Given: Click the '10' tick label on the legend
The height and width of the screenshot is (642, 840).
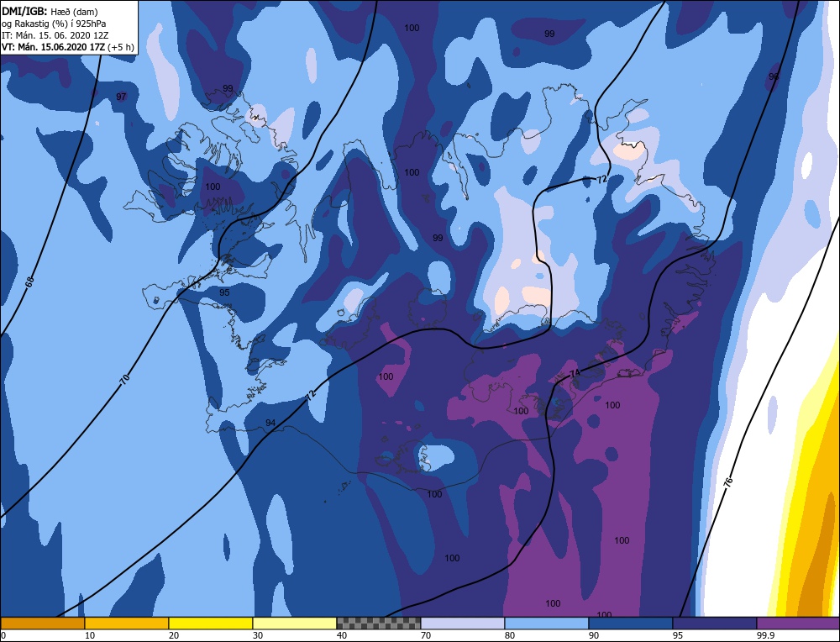Looking at the screenshot, I should 90,635.
